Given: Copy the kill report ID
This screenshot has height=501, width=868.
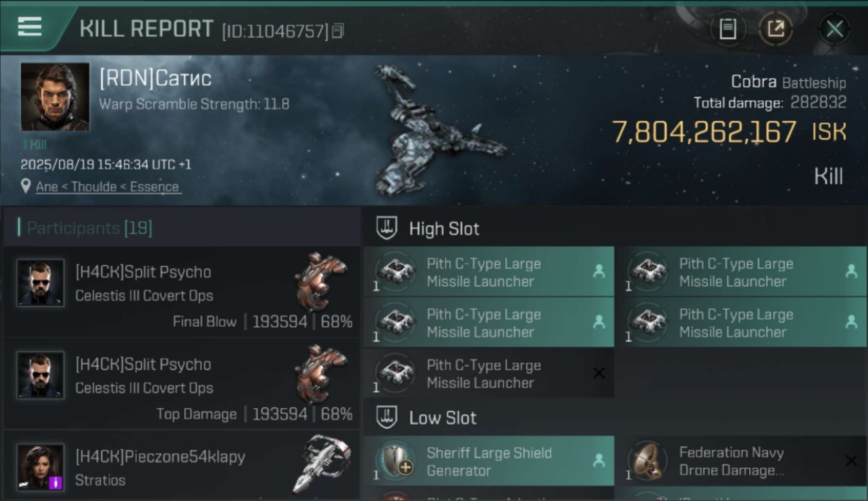Looking at the screenshot, I should (338, 31).
